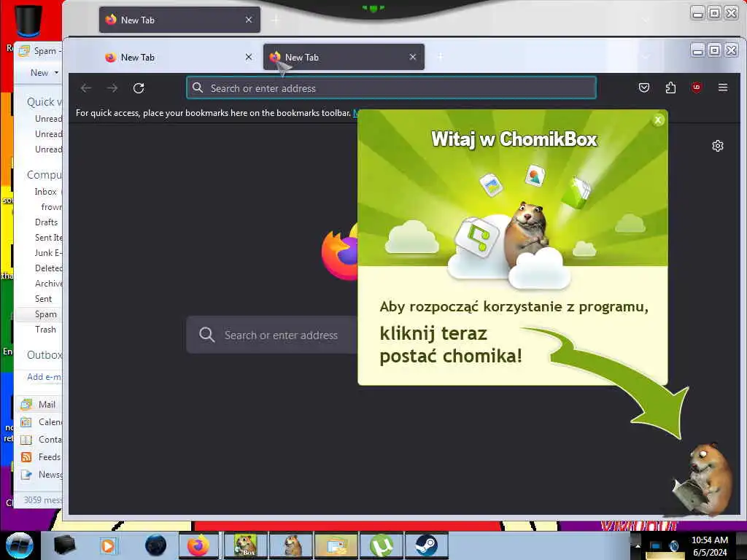
Task: Click the Firefox logo on the new tab page
Action: (340, 252)
